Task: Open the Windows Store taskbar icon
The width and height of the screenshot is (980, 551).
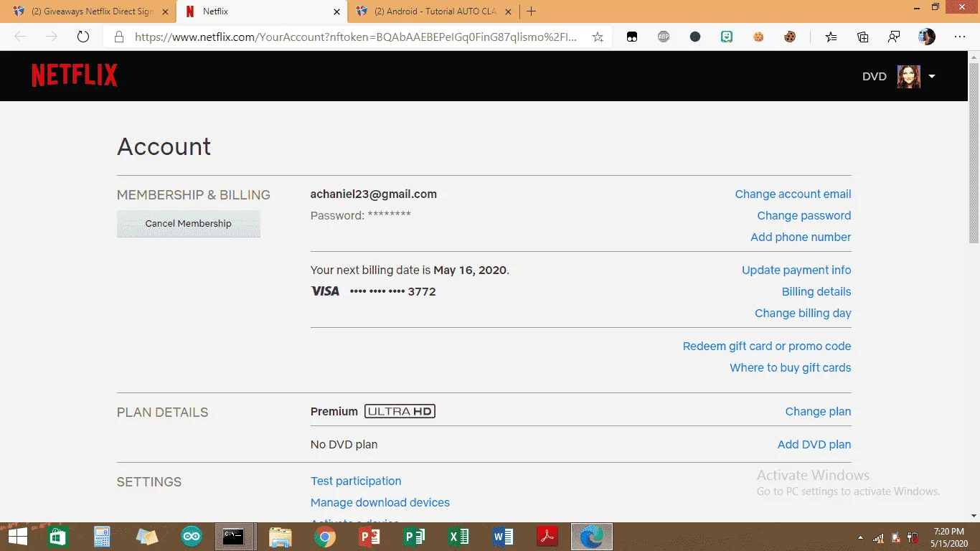Action: click(57, 536)
